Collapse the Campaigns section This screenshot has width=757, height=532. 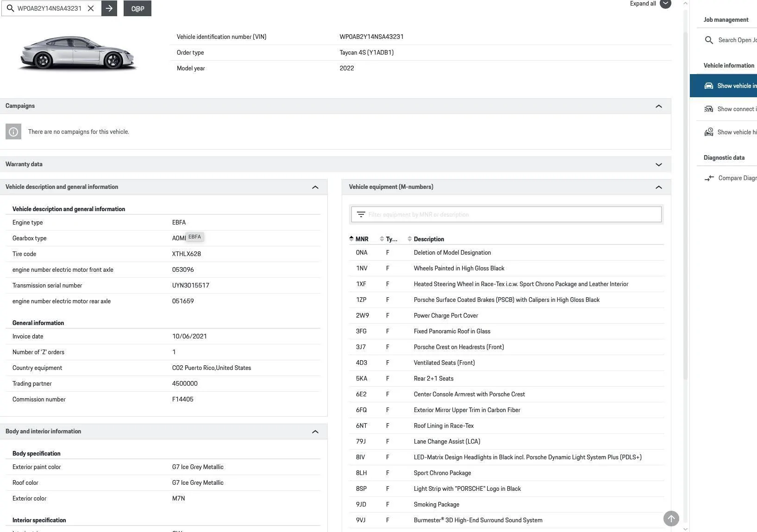[x=659, y=106]
